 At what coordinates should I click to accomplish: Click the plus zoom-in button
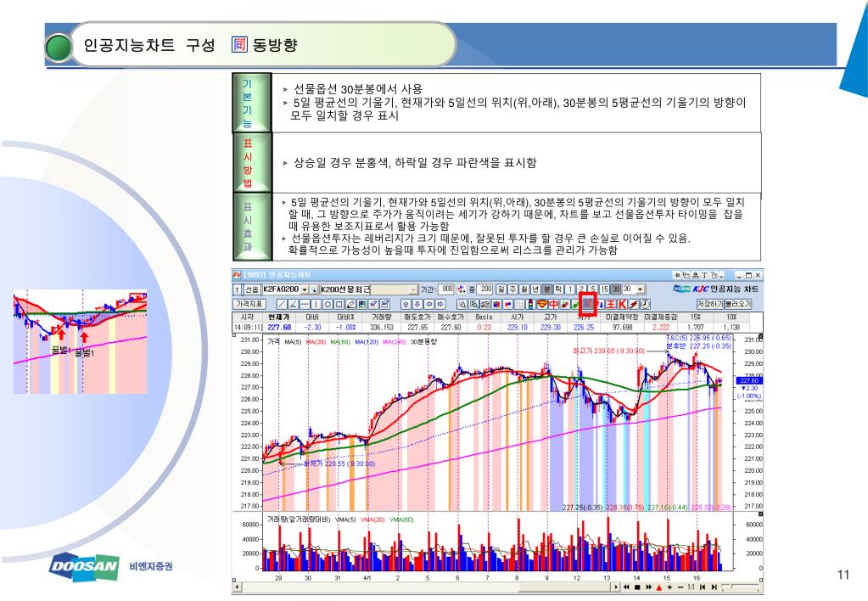(669, 587)
